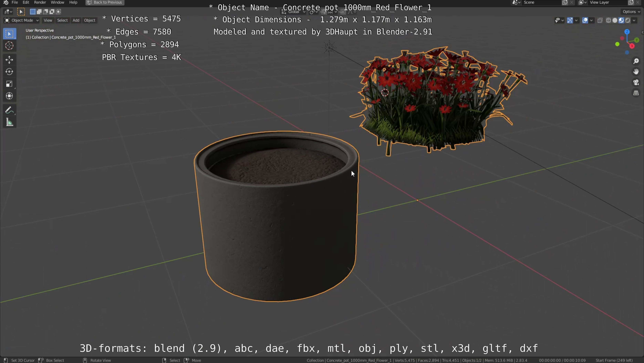Viewport: 644px width, 363px height.
Task: Open the File menu
Action: coord(15,3)
